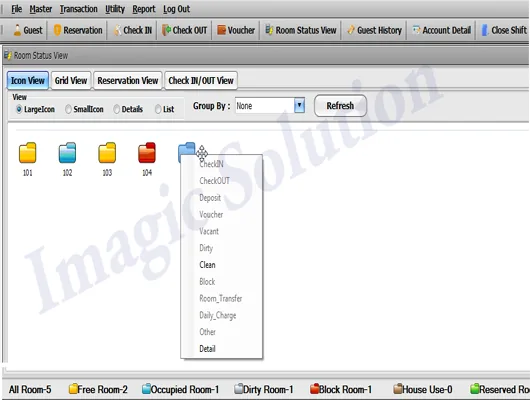
Task: Click the Block Room-1 status icon
Action: point(314,389)
